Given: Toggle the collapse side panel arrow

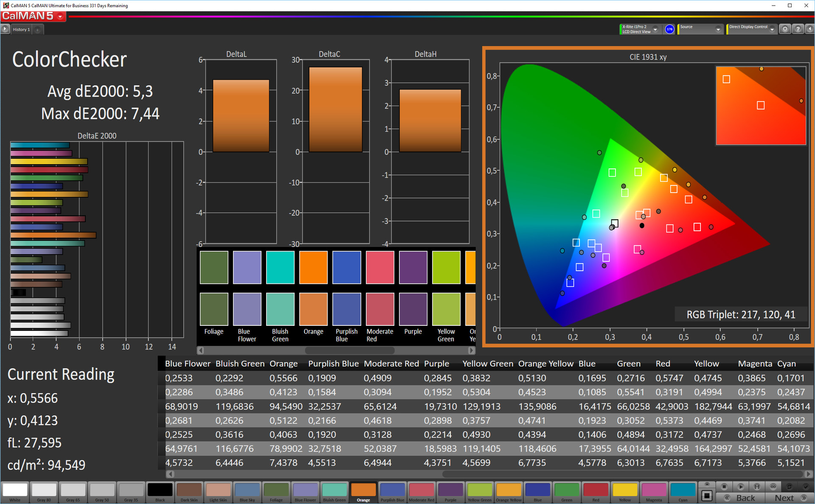Looking at the screenshot, I should (x=809, y=29).
